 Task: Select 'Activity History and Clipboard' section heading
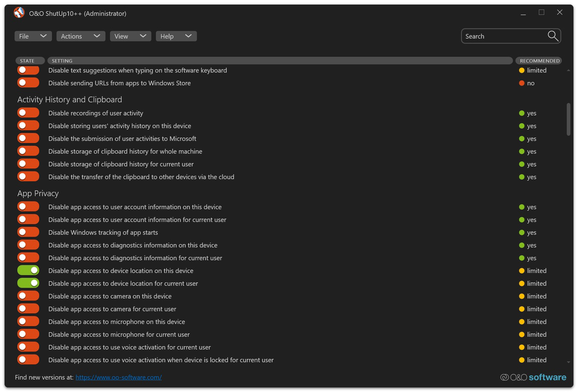[x=69, y=99]
